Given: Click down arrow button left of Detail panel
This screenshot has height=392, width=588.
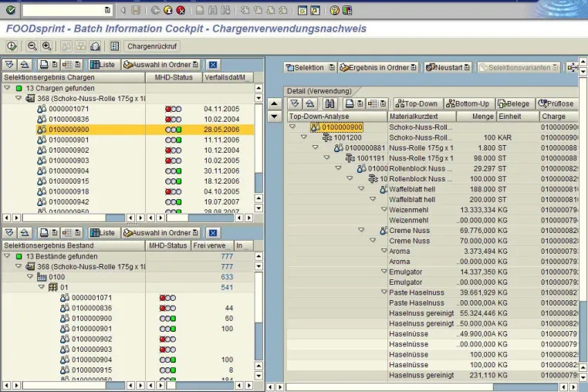Looking at the screenshot, I should point(275,117).
